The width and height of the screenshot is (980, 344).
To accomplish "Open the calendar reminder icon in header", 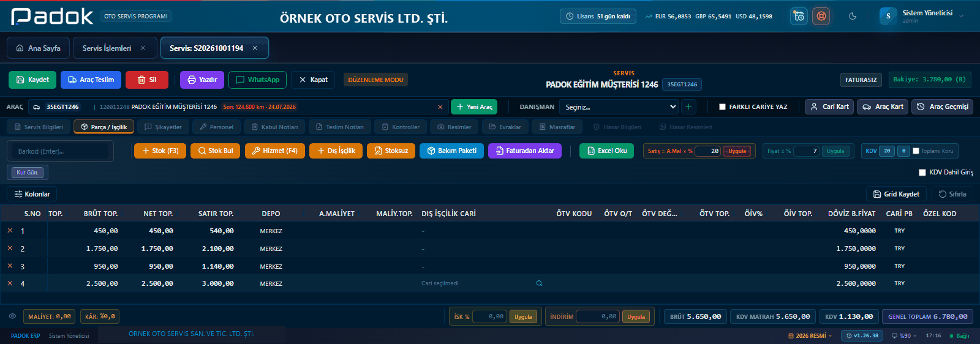I will coord(799,17).
